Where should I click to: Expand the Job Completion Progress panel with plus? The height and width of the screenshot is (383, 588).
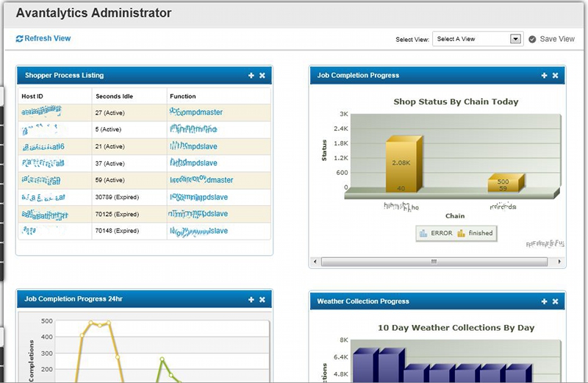coord(544,76)
